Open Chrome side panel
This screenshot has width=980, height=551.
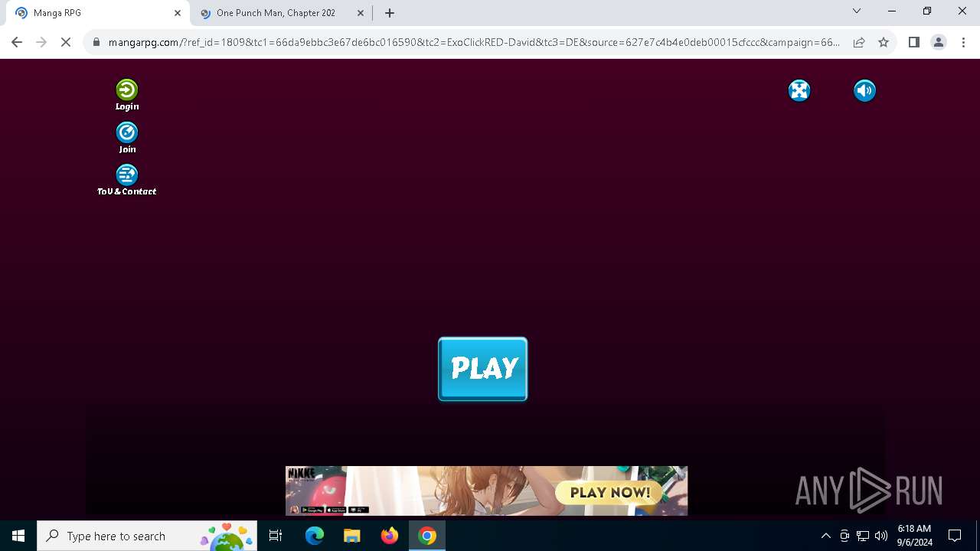[913, 42]
